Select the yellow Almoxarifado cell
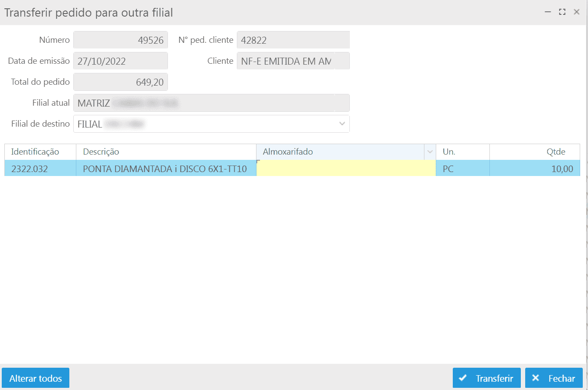Screen dimensions: 588x390 tap(345, 169)
